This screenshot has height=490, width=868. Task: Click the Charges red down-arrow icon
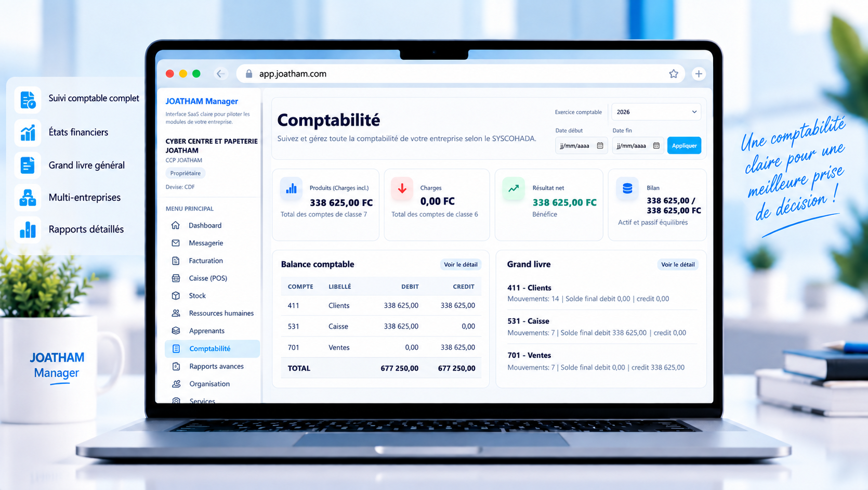pyautogui.click(x=402, y=188)
